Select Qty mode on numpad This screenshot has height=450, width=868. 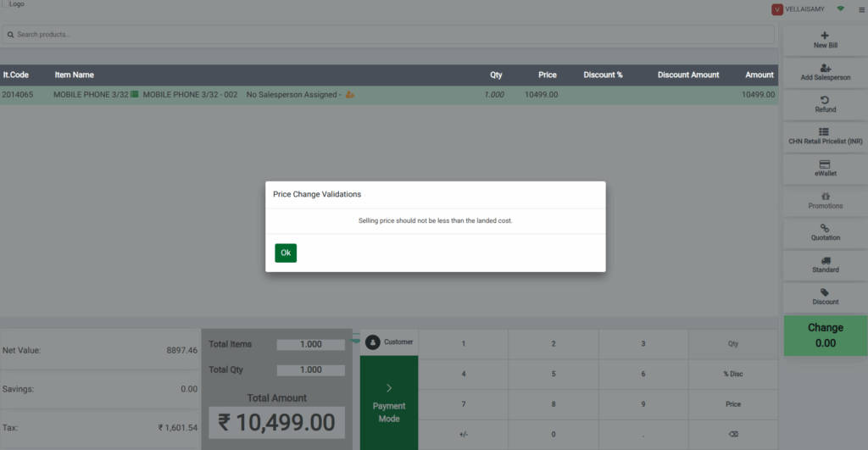[733, 344]
